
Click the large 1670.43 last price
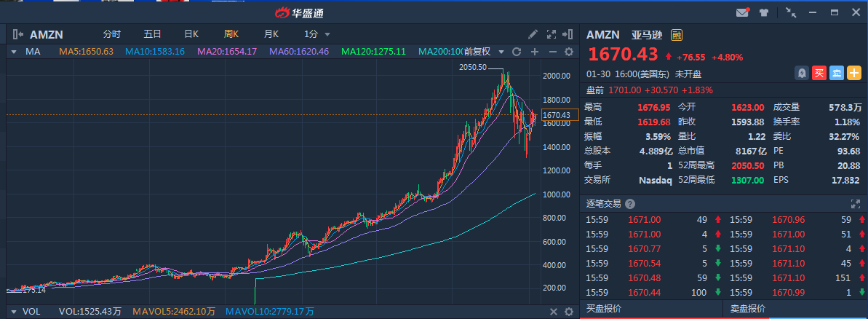(623, 55)
